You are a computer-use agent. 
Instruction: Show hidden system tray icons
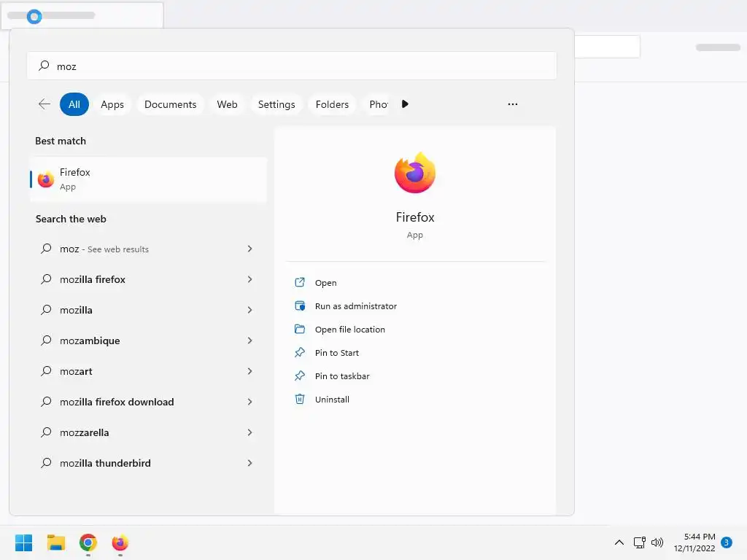pyautogui.click(x=619, y=542)
